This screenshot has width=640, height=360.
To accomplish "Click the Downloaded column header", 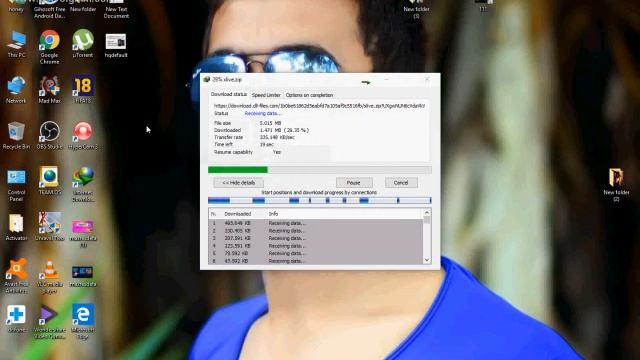I will pyautogui.click(x=238, y=214).
